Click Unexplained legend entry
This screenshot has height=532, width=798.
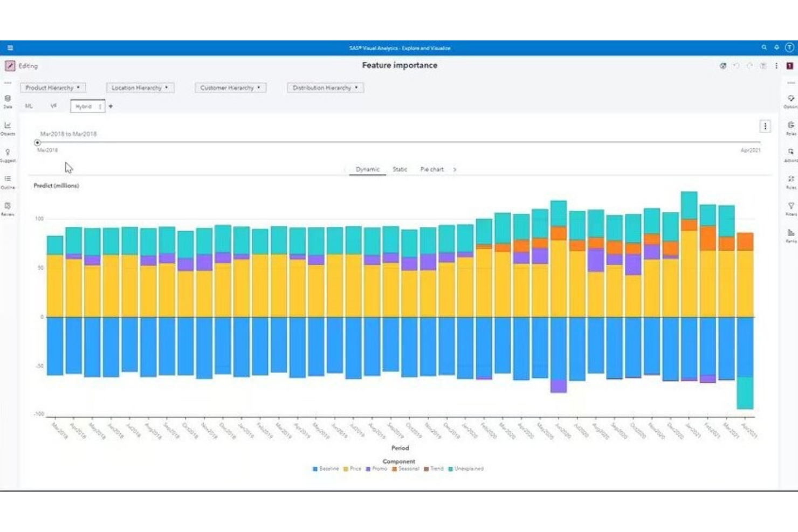click(466, 469)
